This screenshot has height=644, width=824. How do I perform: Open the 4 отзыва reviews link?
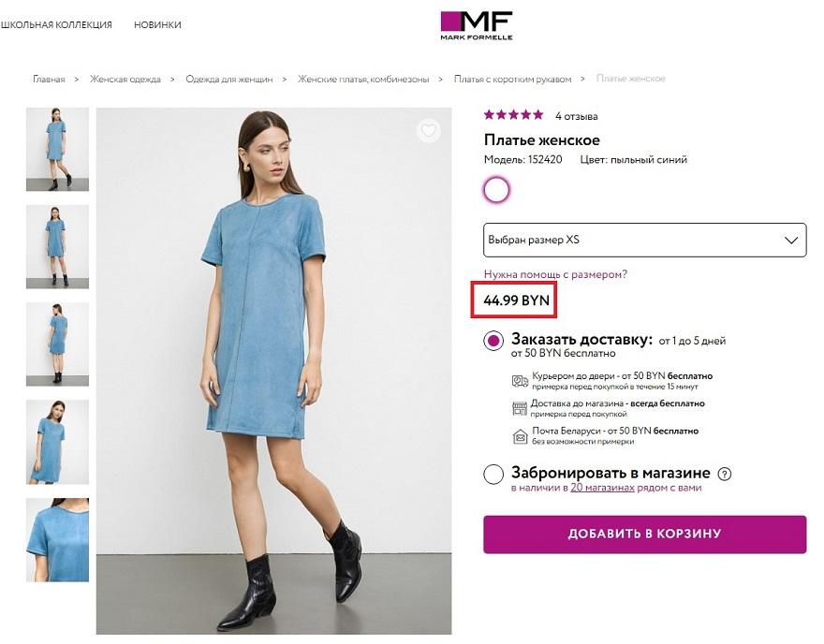(x=577, y=116)
